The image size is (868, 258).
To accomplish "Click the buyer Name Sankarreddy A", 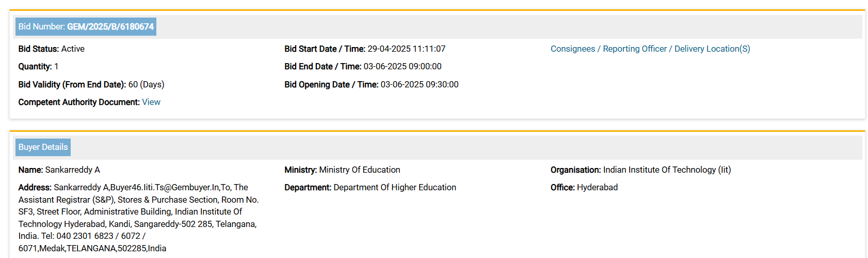I will coord(72,170).
